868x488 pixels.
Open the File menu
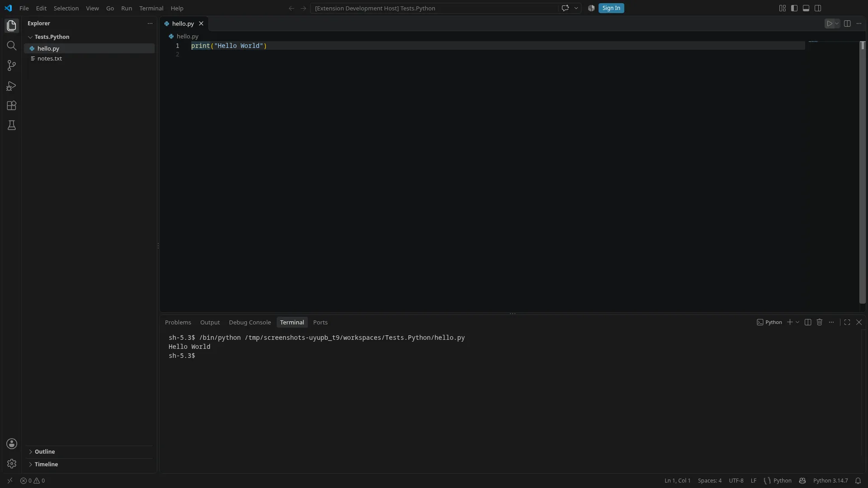(24, 8)
